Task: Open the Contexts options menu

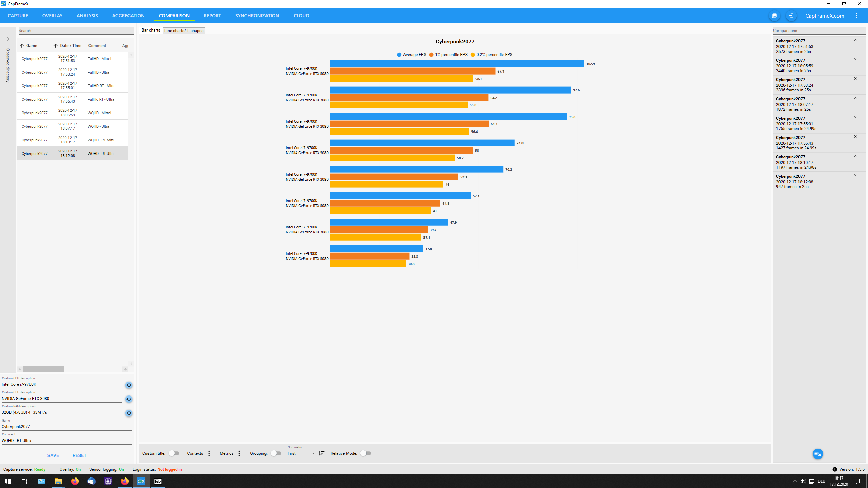Action: [x=209, y=453]
